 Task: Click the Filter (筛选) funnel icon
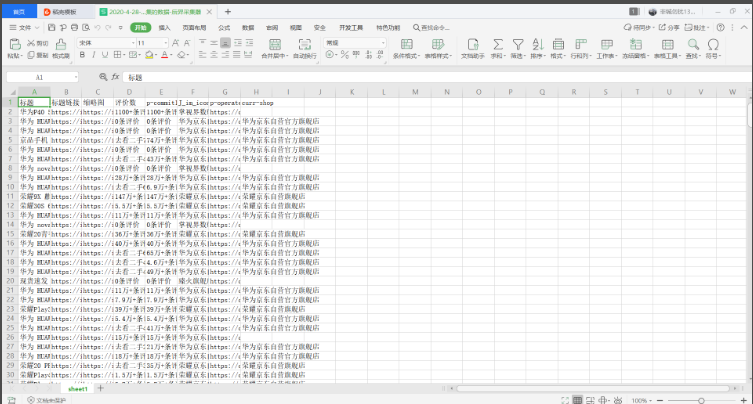[x=518, y=44]
